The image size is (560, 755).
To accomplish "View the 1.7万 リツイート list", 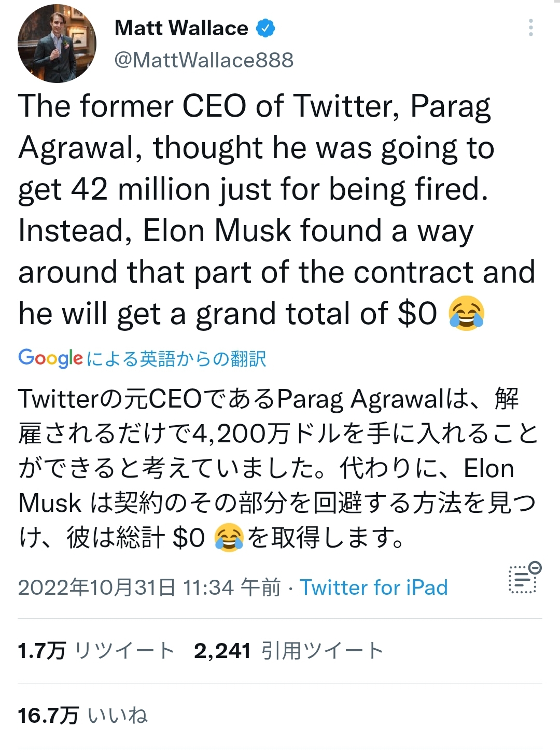I will click(x=96, y=650).
